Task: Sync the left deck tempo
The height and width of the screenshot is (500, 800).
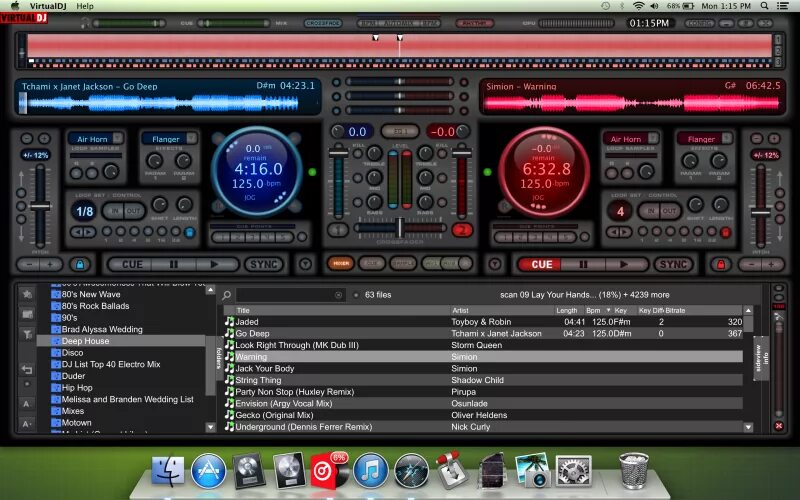Action: (x=264, y=264)
